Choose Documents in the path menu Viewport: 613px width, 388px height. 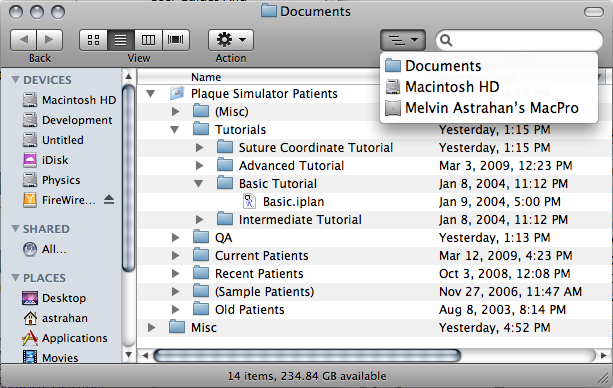point(489,66)
